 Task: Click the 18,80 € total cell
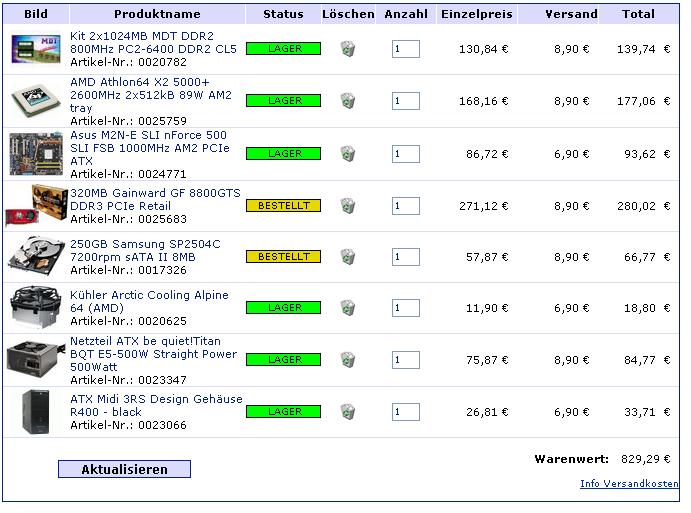pos(647,308)
